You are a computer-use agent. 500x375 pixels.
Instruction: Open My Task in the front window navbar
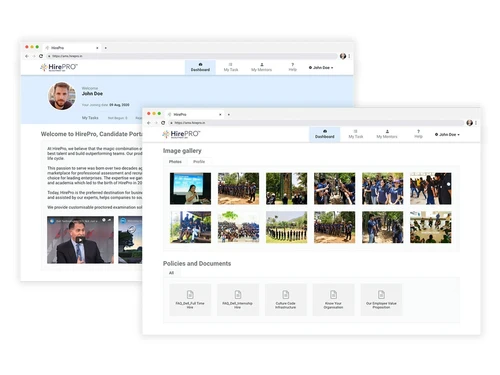click(x=356, y=134)
